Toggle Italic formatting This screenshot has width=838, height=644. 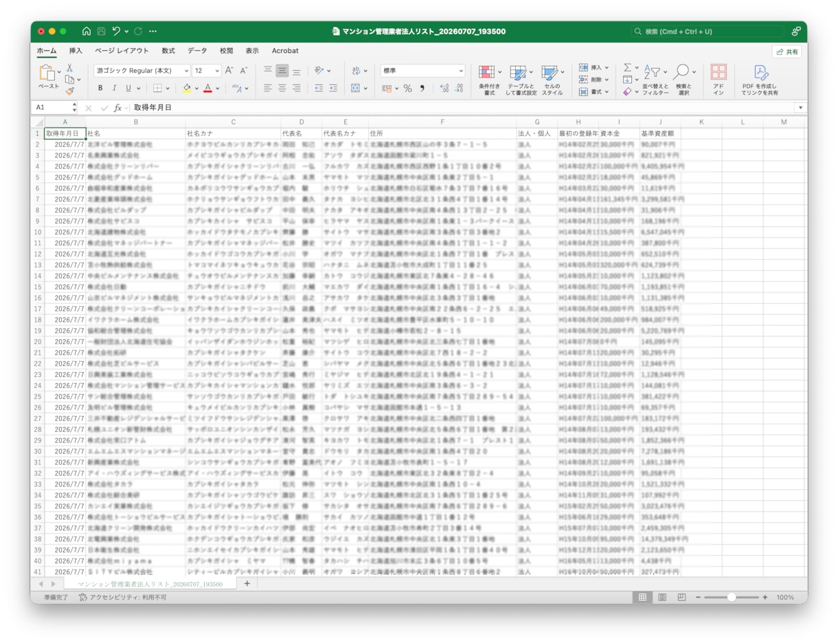tap(114, 88)
